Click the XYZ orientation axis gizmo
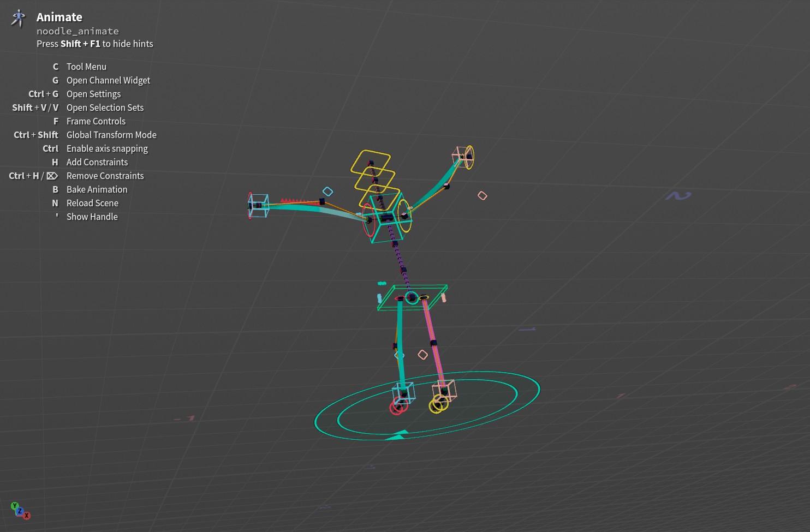The image size is (810, 532). click(20, 510)
